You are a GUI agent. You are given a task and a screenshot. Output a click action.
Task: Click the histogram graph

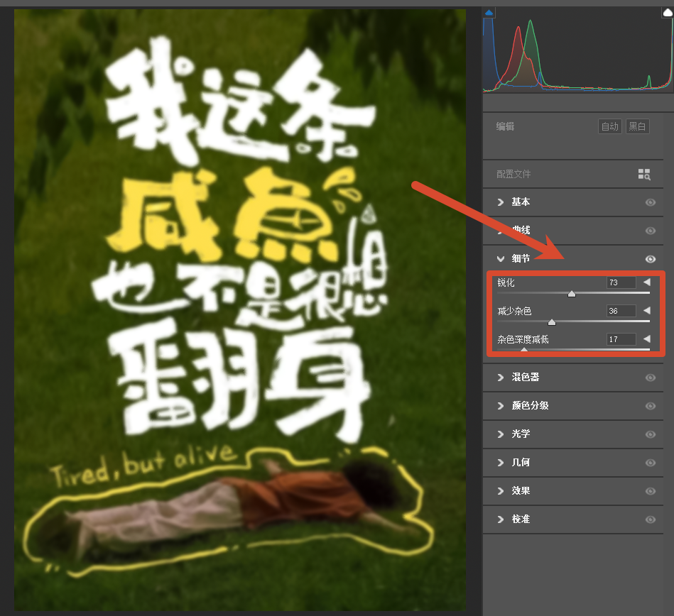coord(577,50)
